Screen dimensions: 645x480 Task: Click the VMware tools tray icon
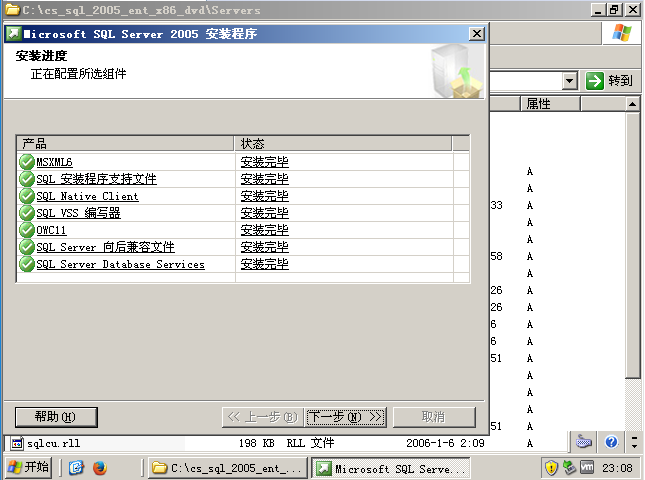tap(587, 468)
